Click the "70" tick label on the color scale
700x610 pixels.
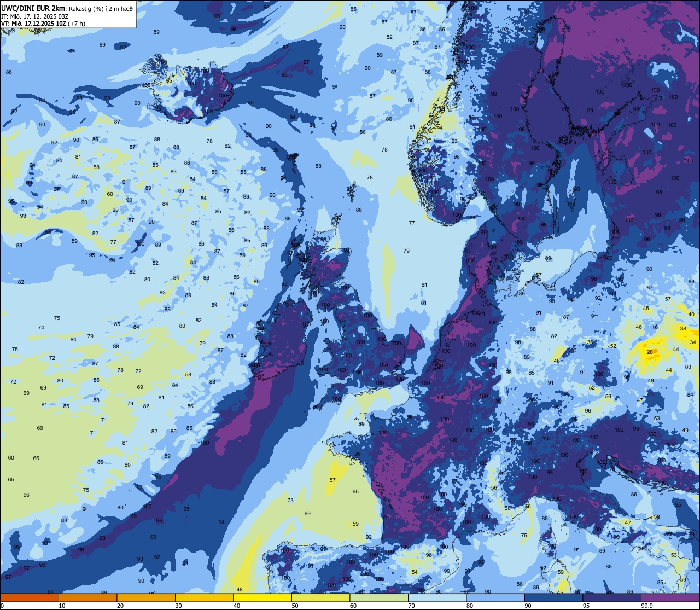tap(411, 606)
